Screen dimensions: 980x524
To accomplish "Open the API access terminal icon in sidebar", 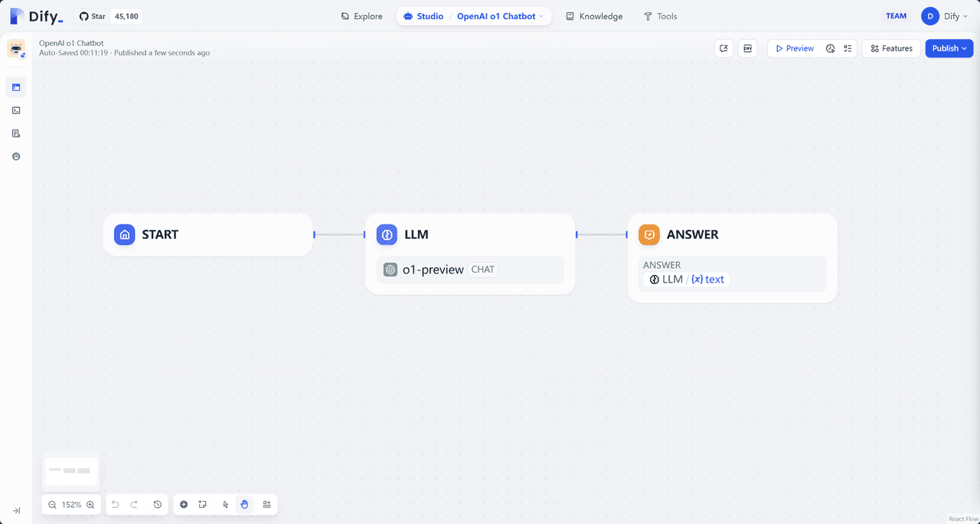I will click(16, 110).
